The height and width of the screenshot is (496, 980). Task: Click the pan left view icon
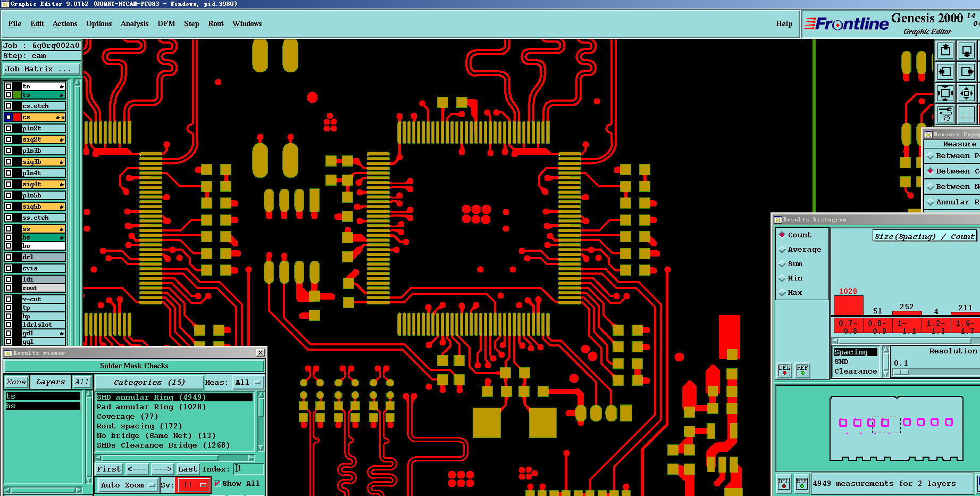945,71
